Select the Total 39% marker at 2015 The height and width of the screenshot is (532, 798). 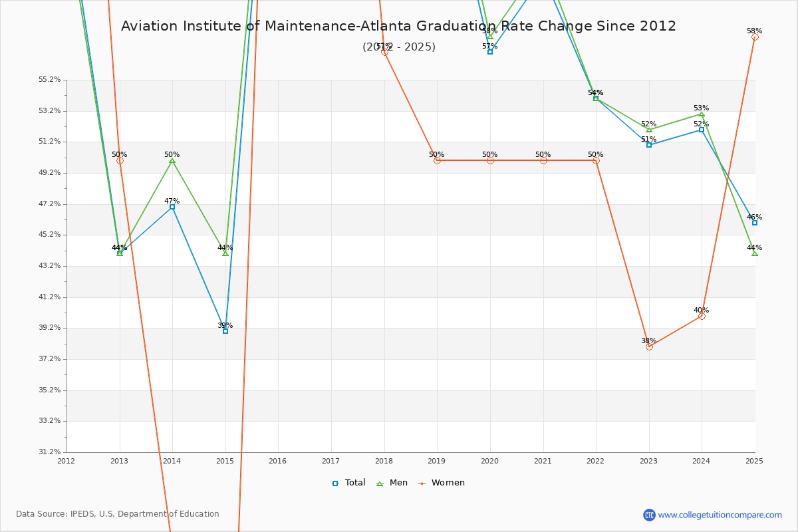coord(225,331)
